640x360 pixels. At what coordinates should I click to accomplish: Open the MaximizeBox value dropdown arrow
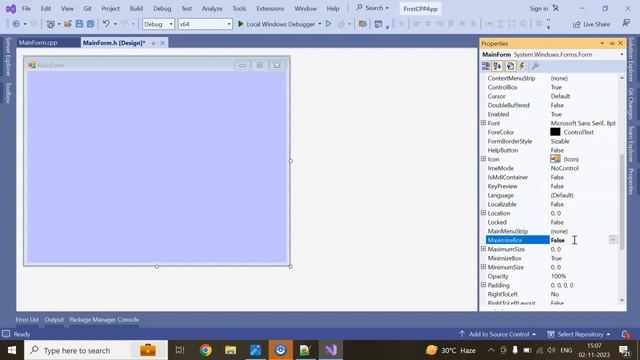[613, 240]
